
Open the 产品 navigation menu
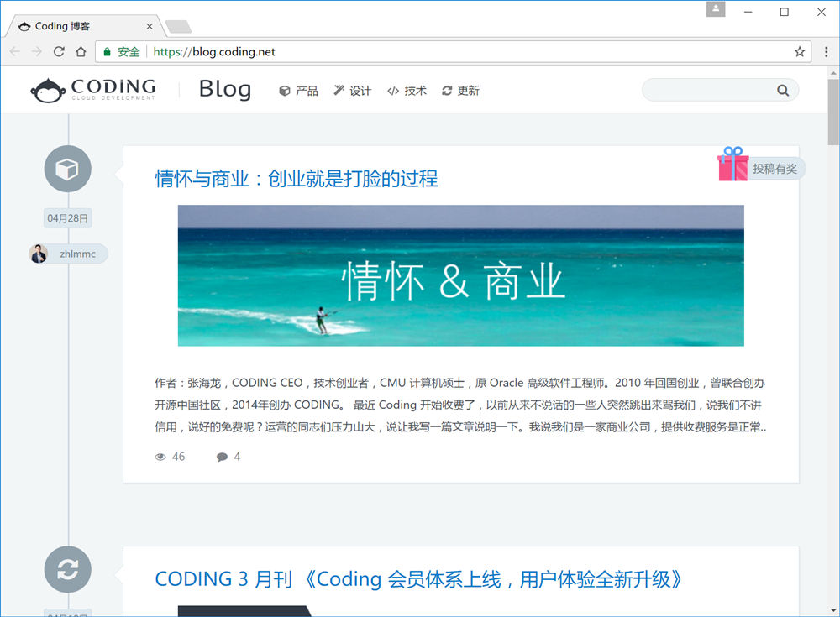298,91
